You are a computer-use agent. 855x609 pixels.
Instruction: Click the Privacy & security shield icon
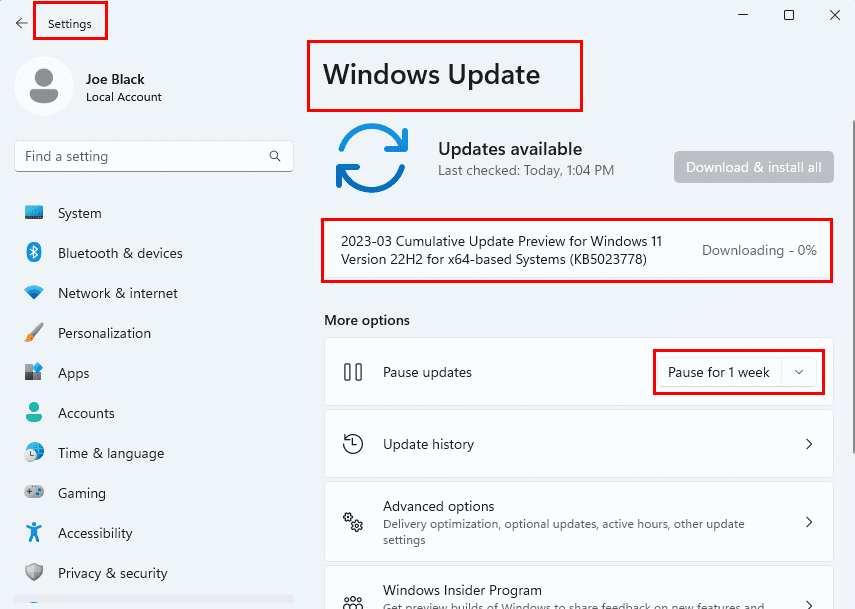[x=34, y=573]
